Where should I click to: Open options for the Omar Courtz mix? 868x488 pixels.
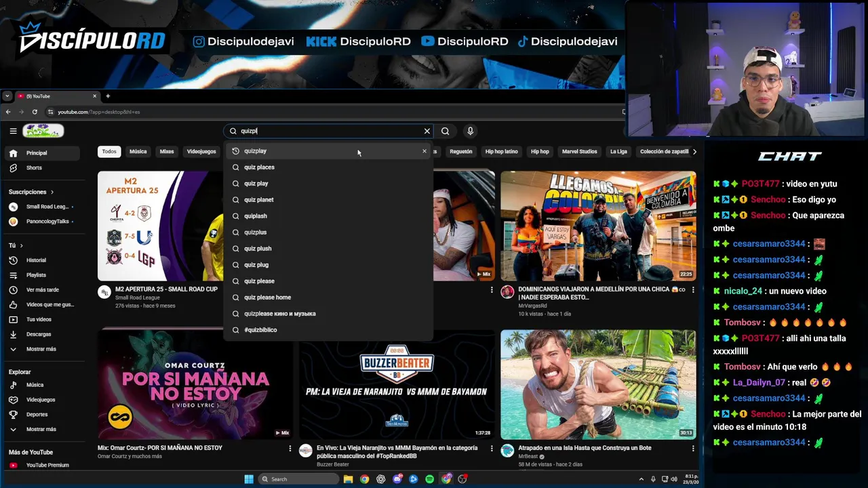click(290, 449)
